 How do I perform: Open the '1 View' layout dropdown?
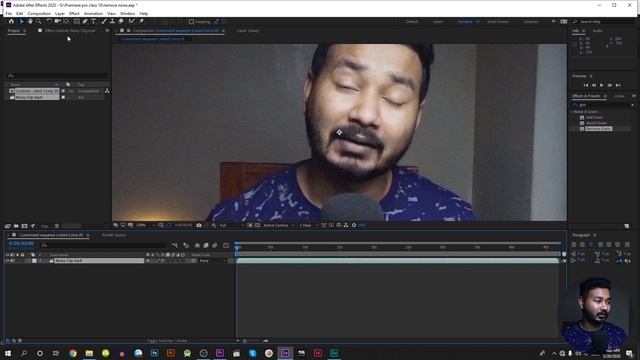[x=308, y=225]
